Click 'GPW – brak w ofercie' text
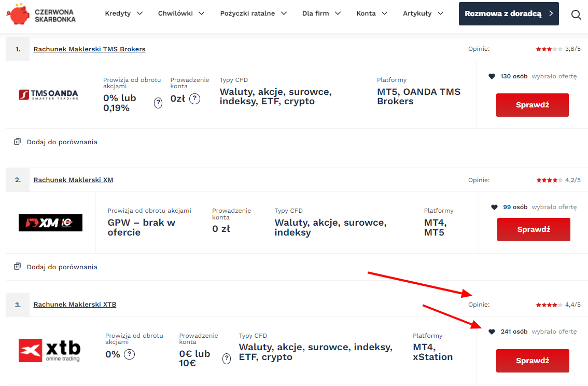The height and width of the screenshot is (386, 588). click(x=142, y=227)
